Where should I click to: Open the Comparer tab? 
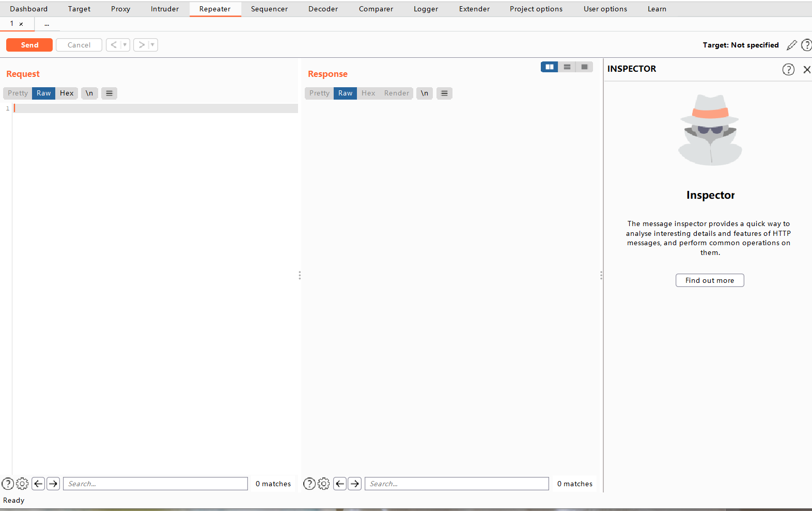point(376,9)
